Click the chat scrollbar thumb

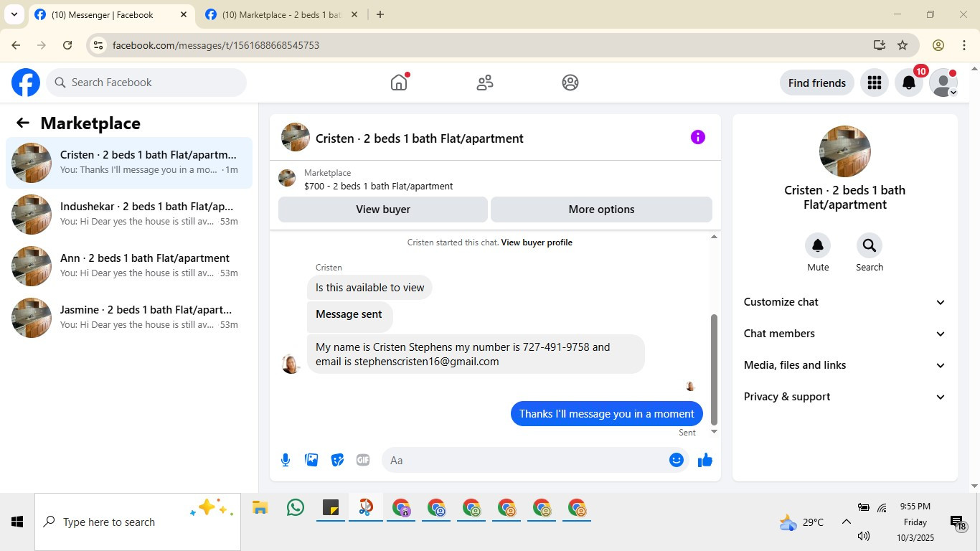coord(714,369)
